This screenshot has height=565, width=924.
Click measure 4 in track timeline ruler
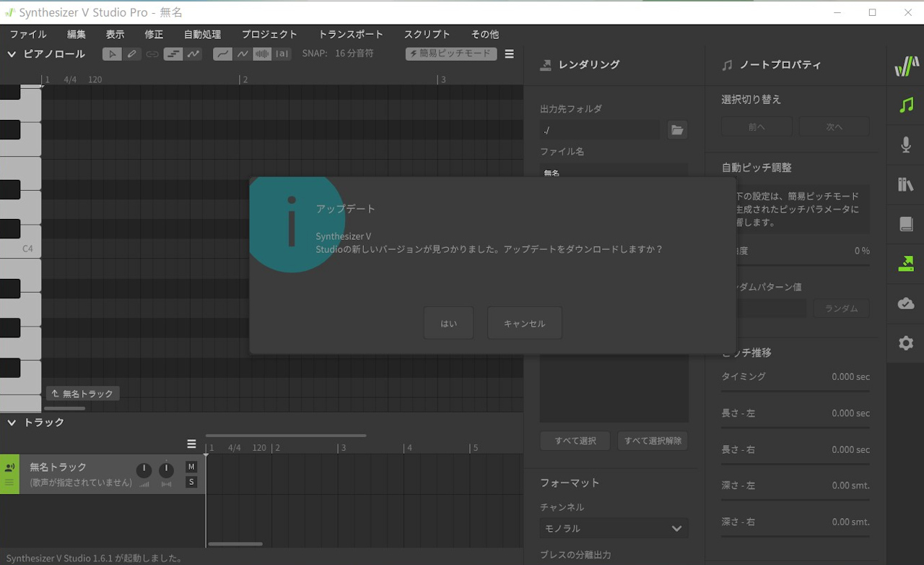(x=409, y=448)
